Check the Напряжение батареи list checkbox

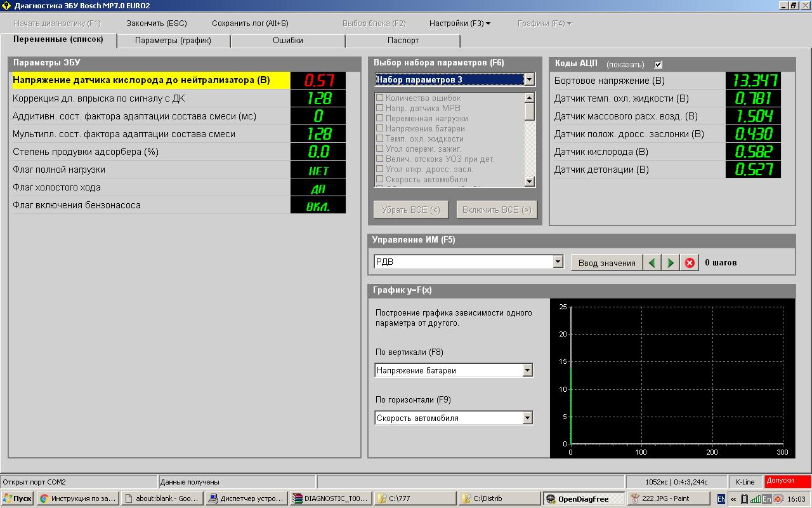click(x=379, y=128)
